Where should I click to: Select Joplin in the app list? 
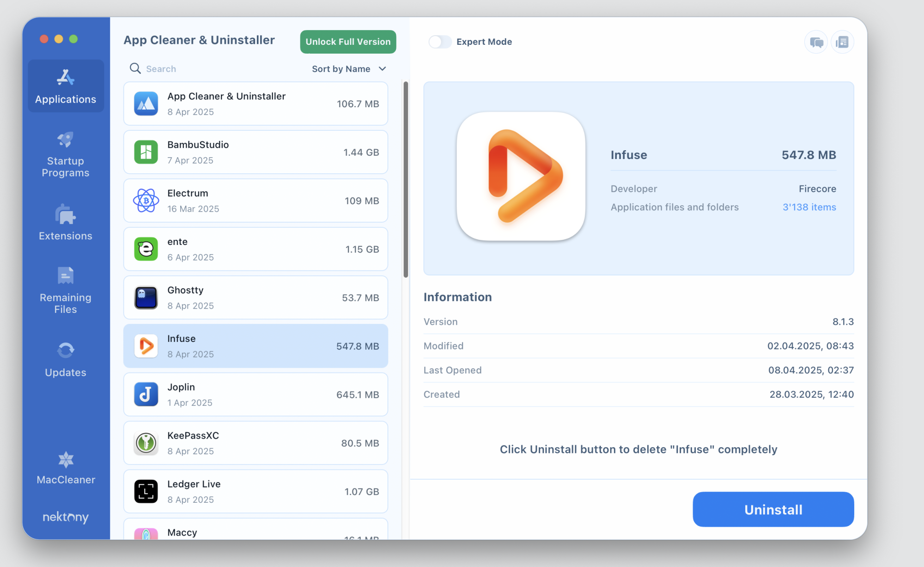coord(255,395)
